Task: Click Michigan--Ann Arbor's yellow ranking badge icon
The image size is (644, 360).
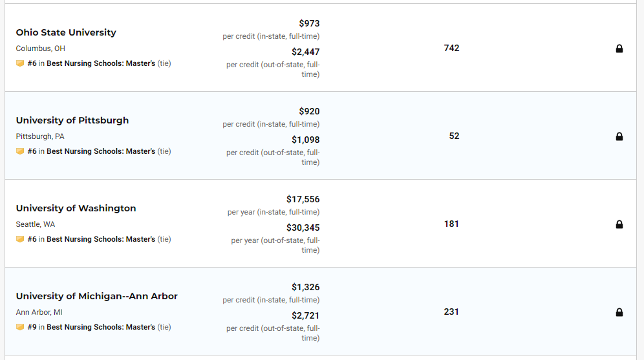Action: [x=20, y=327]
